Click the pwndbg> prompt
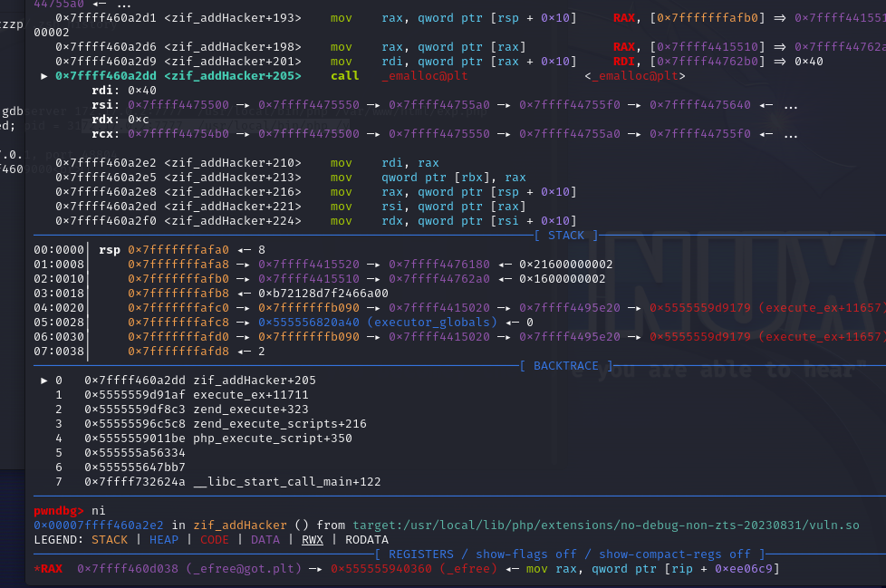 (x=59, y=511)
